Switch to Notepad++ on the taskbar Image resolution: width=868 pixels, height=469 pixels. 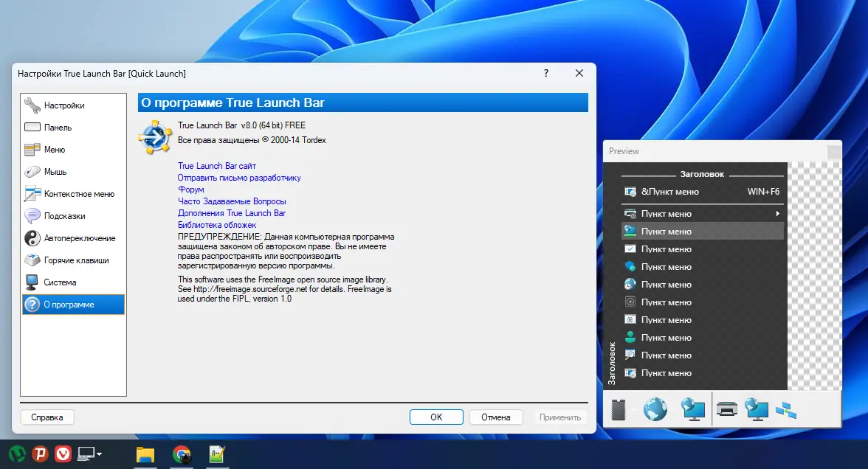click(217, 454)
